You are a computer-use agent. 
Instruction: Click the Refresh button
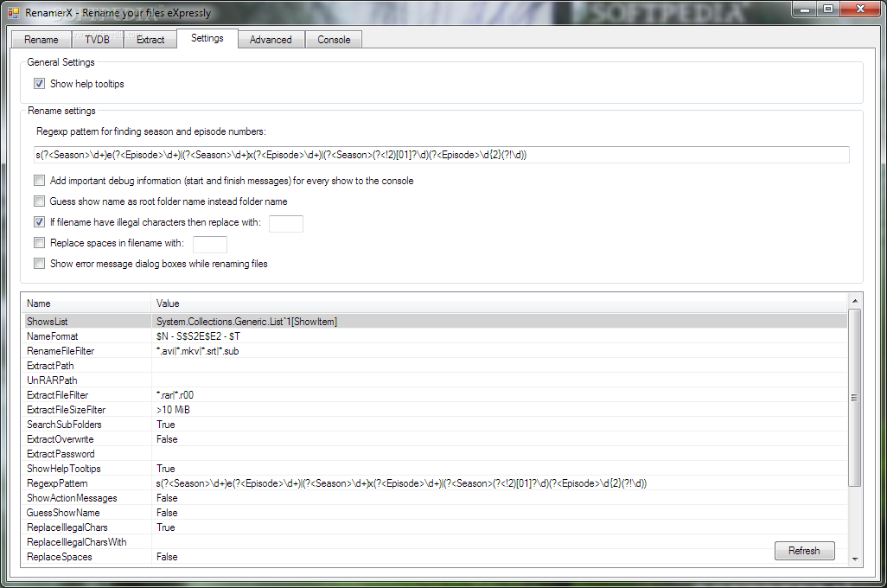click(804, 551)
